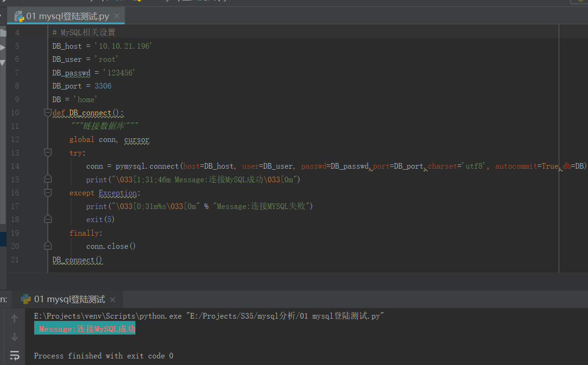Click the down-pointing triangle icon beside line 6
This screenshot has width=588, height=365.
click(3, 62)
